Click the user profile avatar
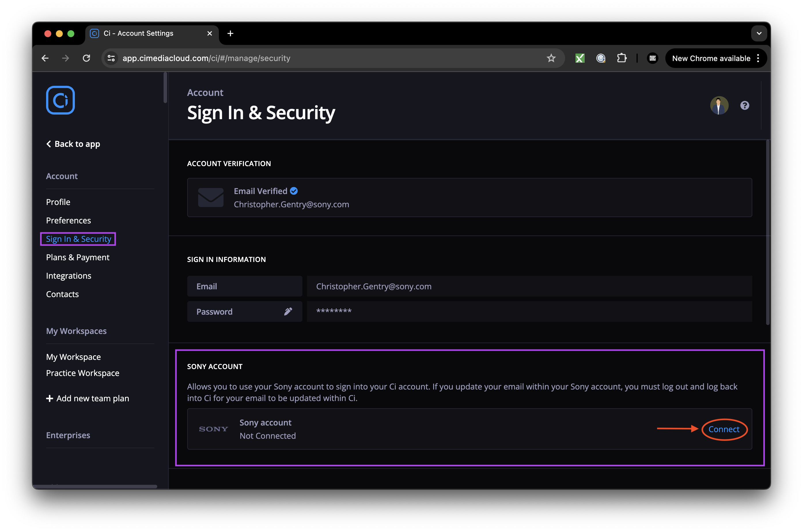 [719, 106]
